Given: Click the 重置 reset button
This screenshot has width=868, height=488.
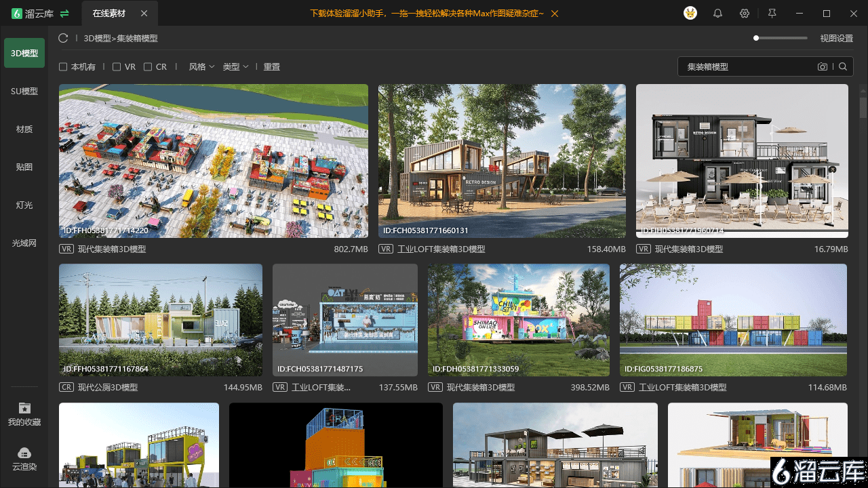Looking at the screenshot, I should tap(272, 67).
